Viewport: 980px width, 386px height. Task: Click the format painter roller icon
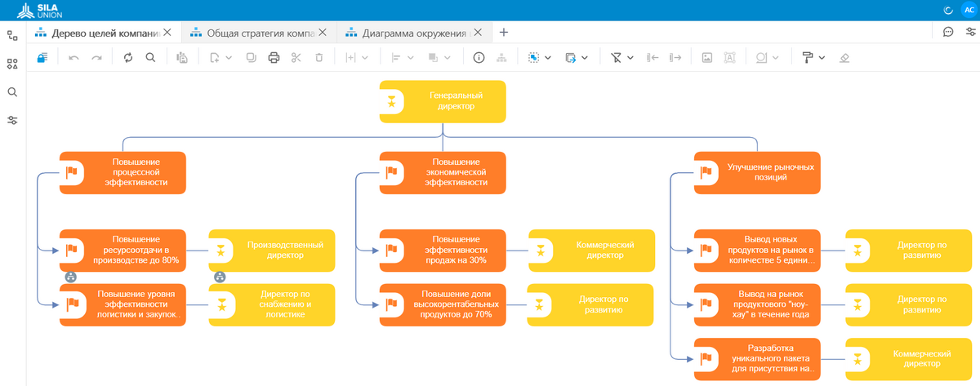click(808, 57)
